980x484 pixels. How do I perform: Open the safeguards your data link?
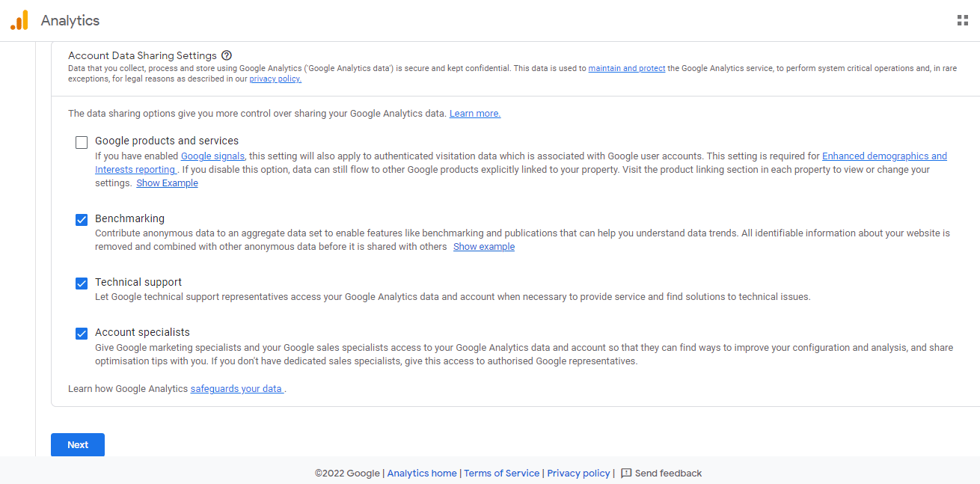pyautogui.click(x=236, y=388)
